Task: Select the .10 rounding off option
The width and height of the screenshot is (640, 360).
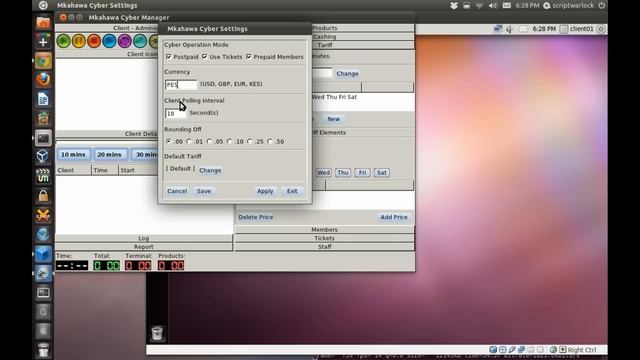Action: (x=229, y=141)
